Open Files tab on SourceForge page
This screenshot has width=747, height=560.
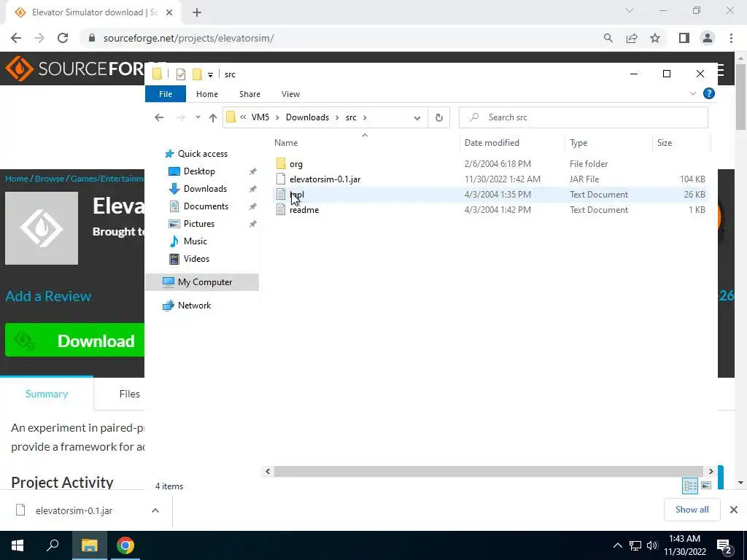point(129,394)
